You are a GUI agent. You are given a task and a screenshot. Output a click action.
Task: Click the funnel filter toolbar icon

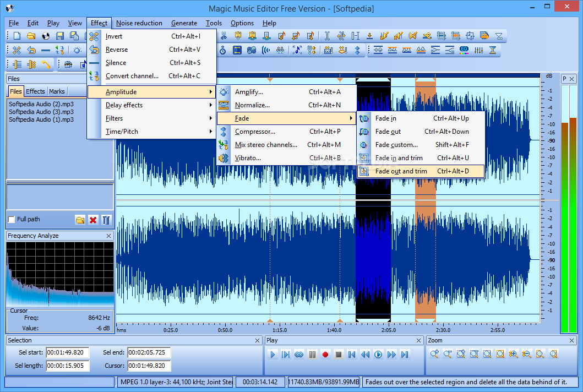(x=499, y=36)
